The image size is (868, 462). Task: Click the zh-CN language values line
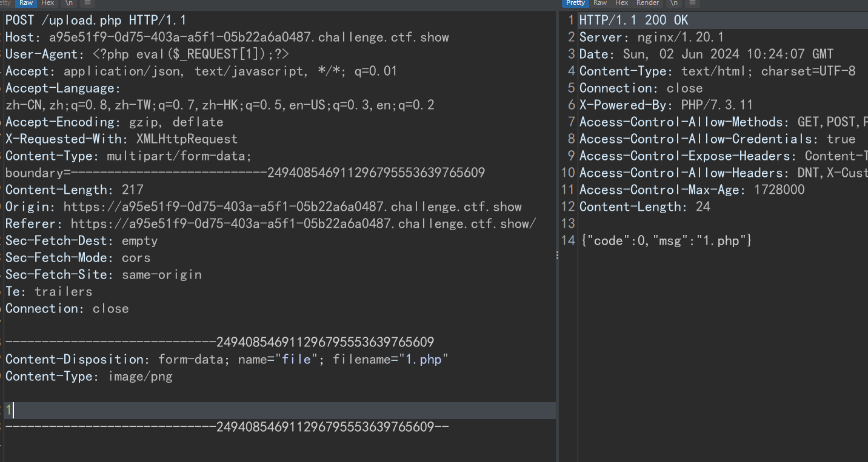pos(220,105)
